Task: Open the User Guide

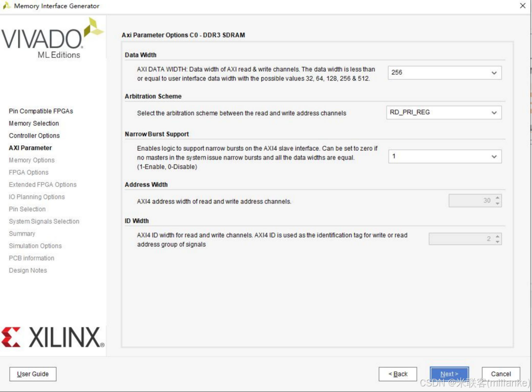Action: tap(33, 374)
